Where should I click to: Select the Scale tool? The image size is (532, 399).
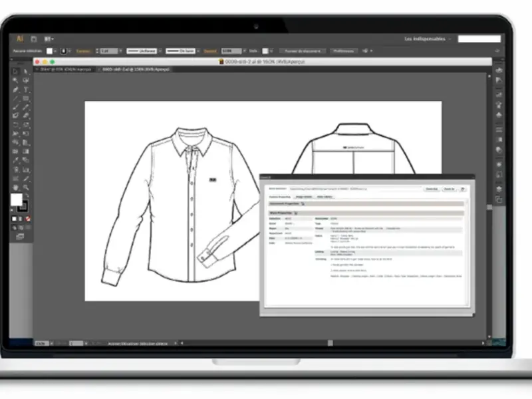tap(26, 125)
